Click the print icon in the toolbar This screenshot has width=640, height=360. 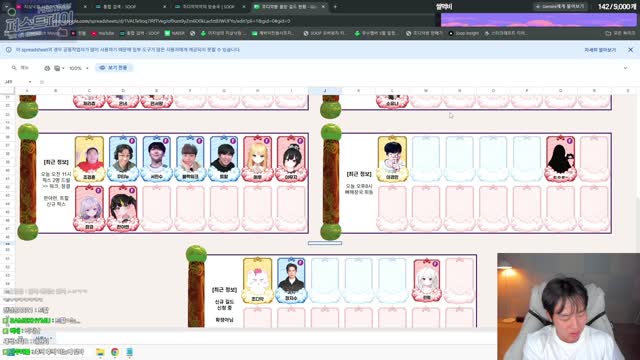47,68
